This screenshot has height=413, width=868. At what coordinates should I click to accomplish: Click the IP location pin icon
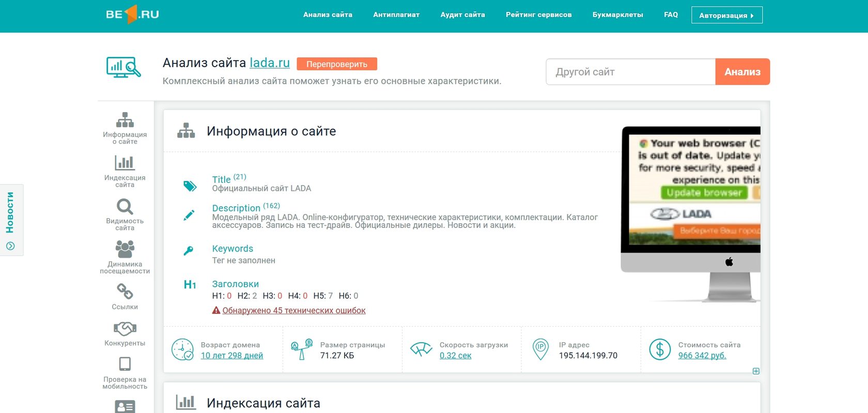[x=540, y=350]
